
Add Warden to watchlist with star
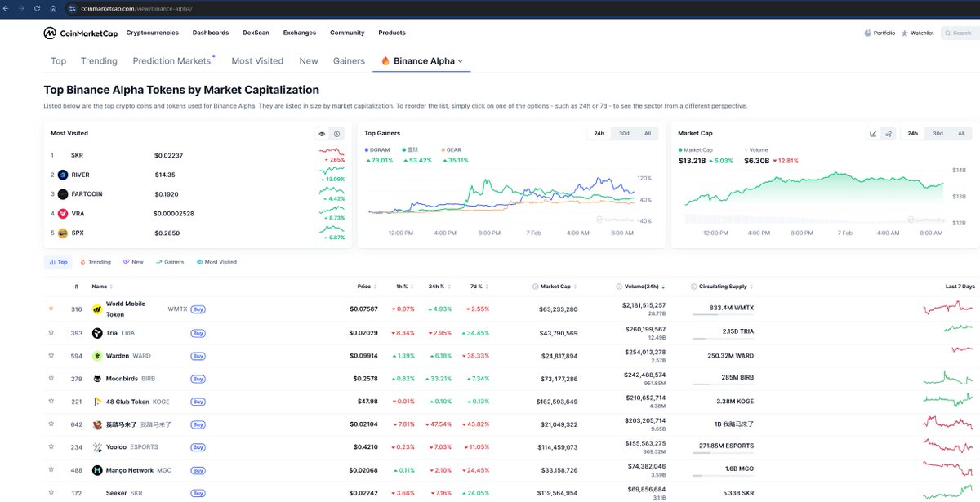(51, 355)
